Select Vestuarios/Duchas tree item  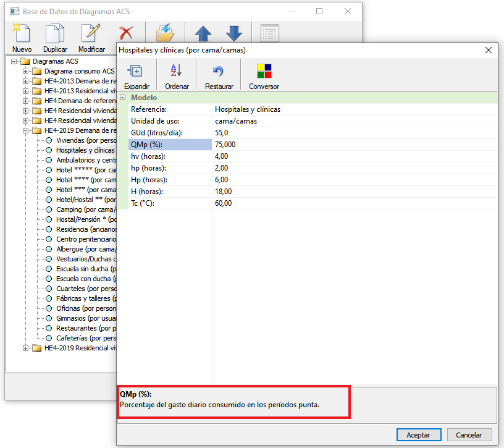[x=86, y=259]
